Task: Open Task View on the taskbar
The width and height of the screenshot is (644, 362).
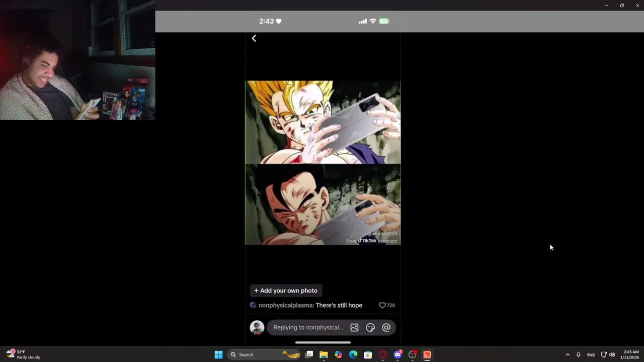Action: (x=309, y=354)
